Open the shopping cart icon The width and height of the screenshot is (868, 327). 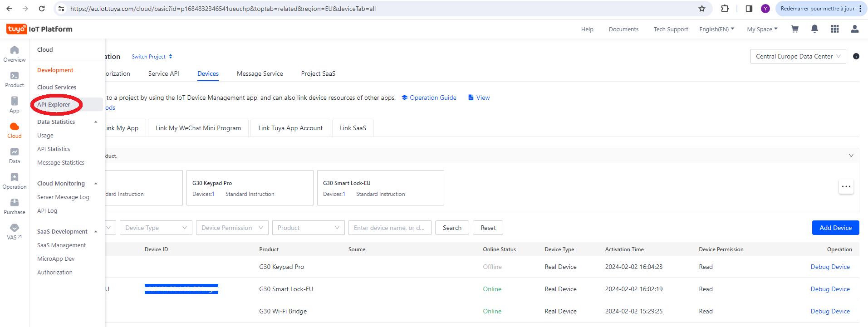tap(794, 29)
